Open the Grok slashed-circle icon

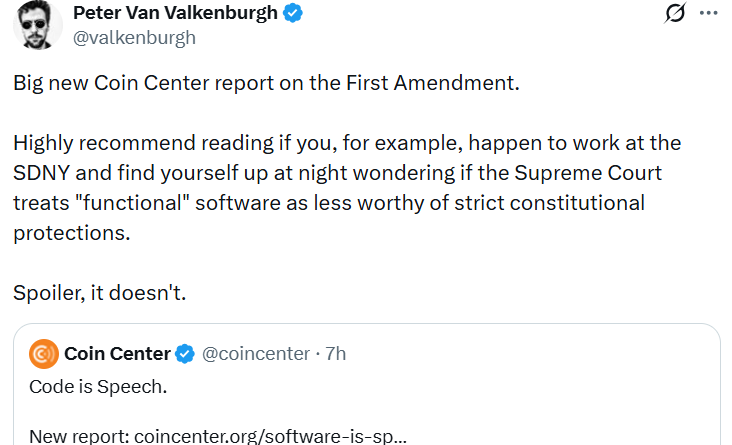[675, 14]
